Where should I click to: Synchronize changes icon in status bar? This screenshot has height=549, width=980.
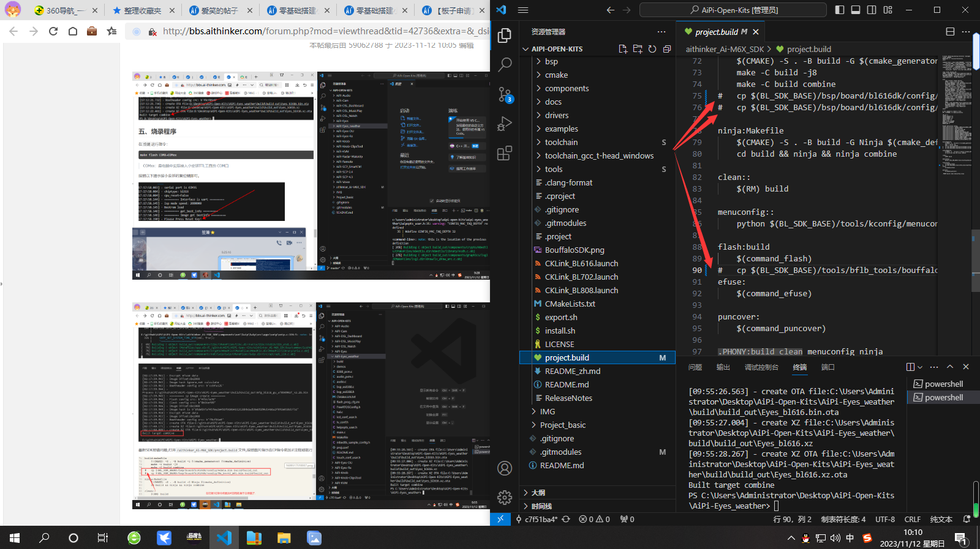coord(566,519)
